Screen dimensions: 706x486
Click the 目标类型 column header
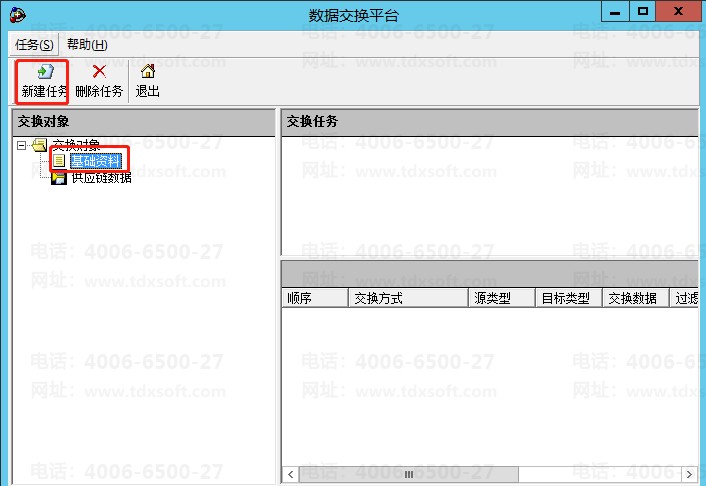point(569,298)
